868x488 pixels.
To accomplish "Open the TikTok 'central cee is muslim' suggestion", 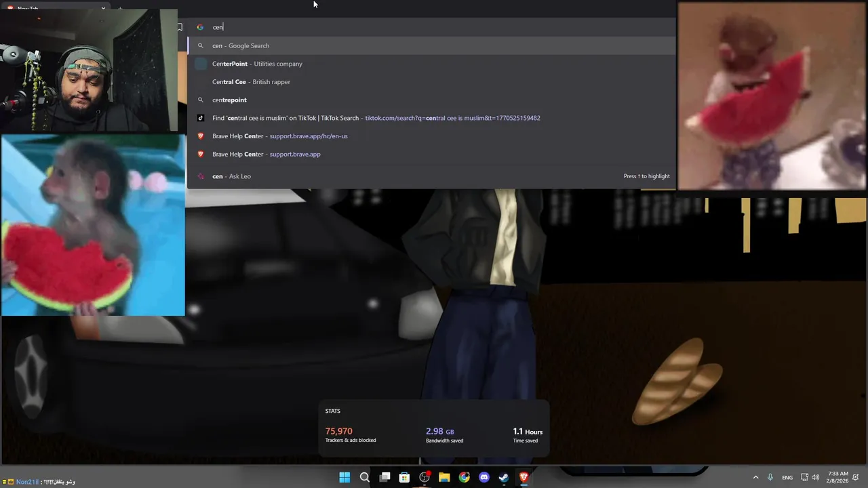I will coord(432,118).
